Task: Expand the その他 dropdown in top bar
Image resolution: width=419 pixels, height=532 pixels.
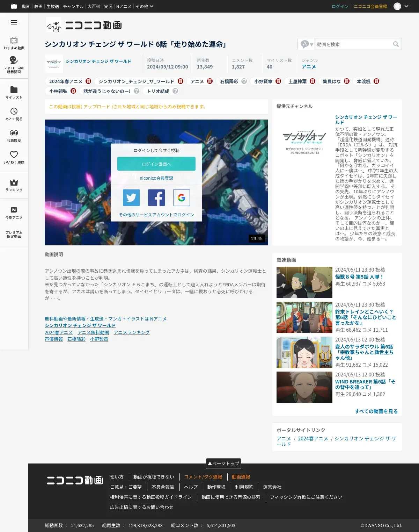Action: click(x=145, y=6)
